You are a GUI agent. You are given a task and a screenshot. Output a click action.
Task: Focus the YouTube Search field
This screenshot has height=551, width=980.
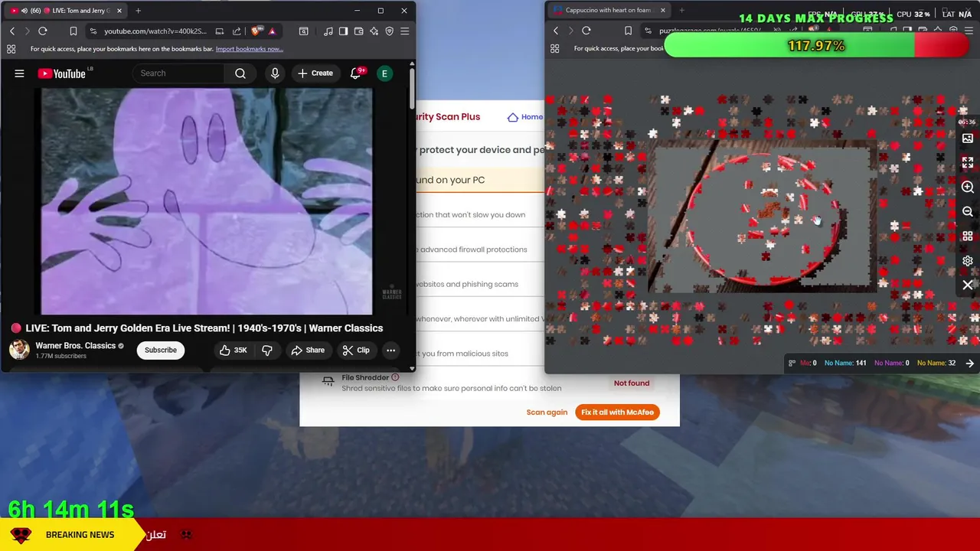pyautogui.click(x=179, y=73)
